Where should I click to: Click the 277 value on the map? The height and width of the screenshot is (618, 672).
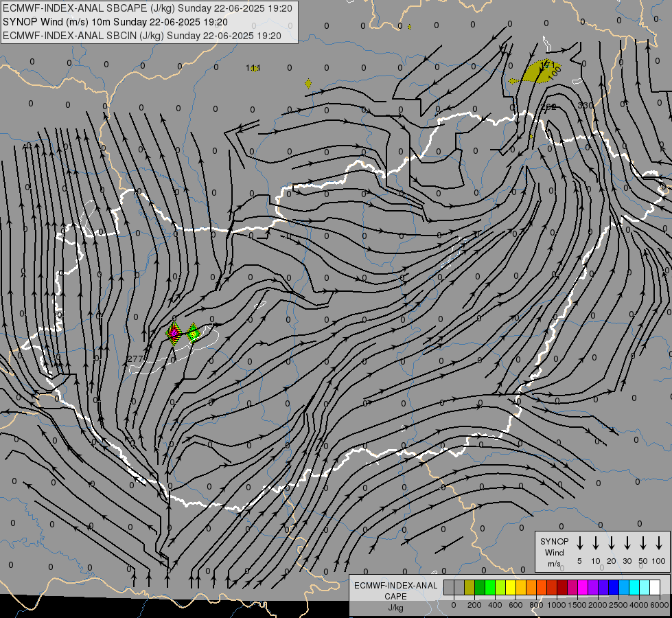[135, 358]
